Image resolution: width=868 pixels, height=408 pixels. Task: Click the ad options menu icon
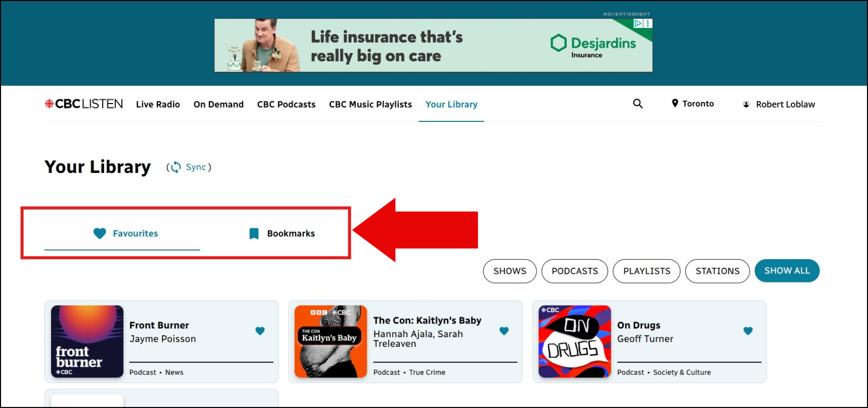tap(648, 23)
